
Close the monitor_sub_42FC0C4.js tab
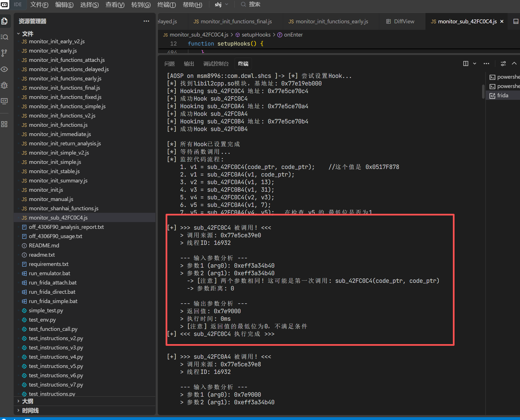coord(502,21)
